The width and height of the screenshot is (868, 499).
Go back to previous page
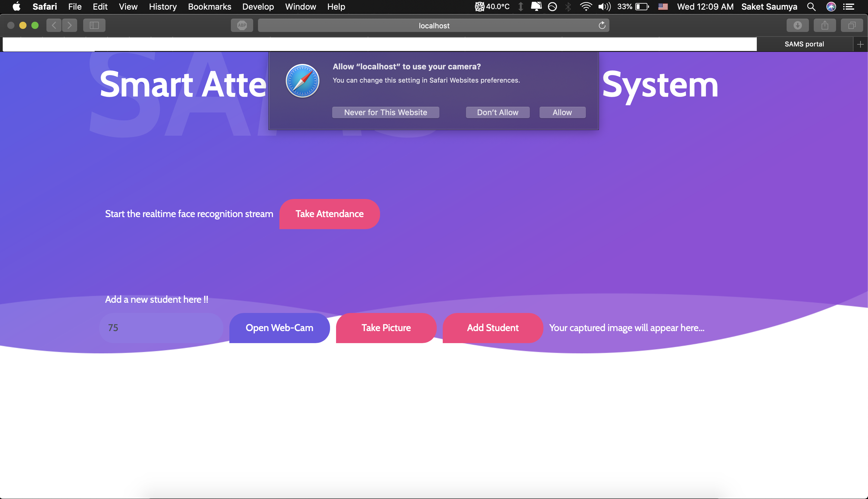pos(54,25)
